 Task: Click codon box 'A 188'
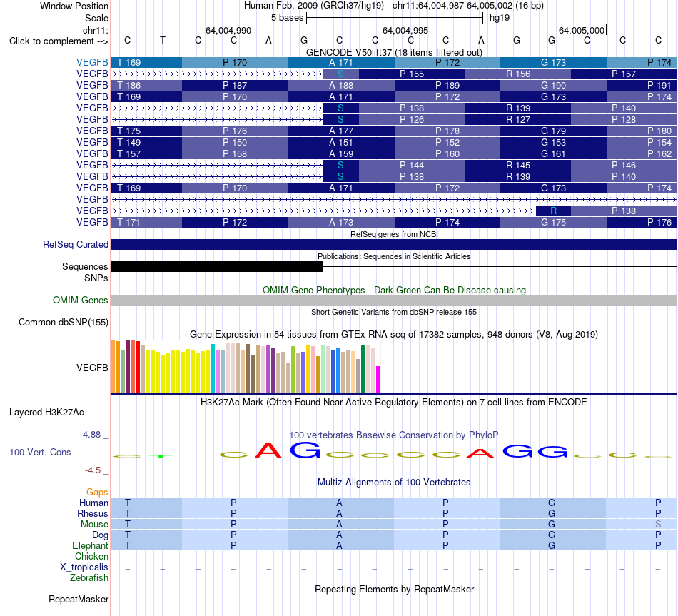[x=341, y=85]
